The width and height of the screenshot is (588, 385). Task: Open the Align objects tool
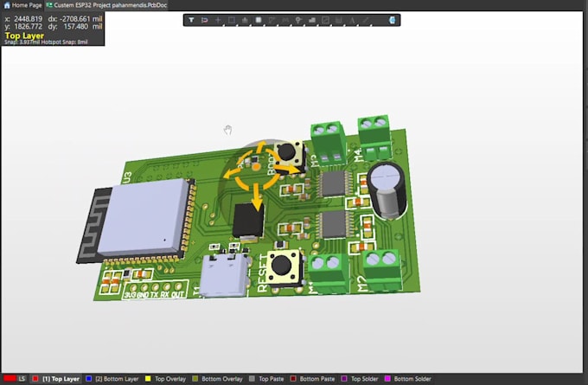pyautogui.click(x=245, y=20)
